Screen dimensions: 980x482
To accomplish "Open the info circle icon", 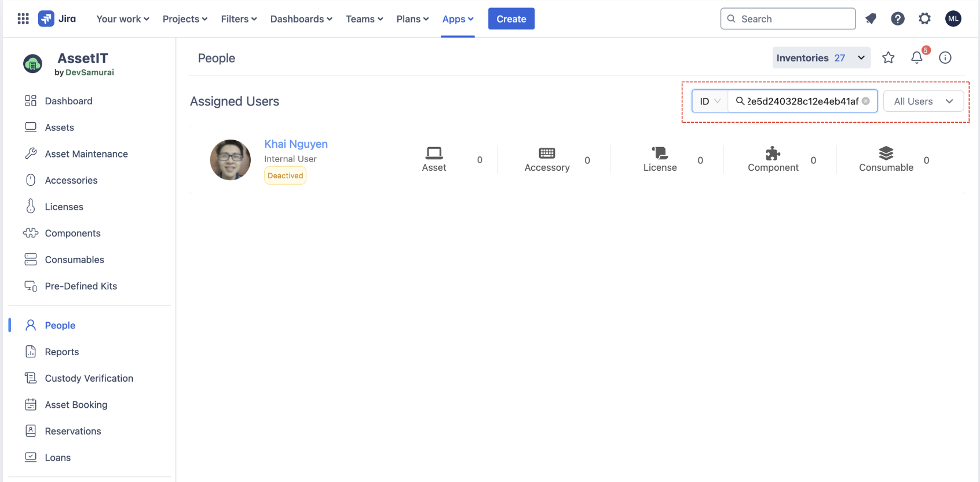I will coord(945,57).
